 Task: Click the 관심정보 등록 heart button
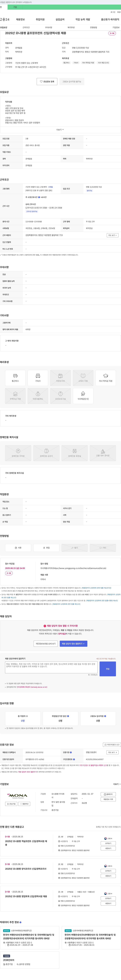coord(47,81)
